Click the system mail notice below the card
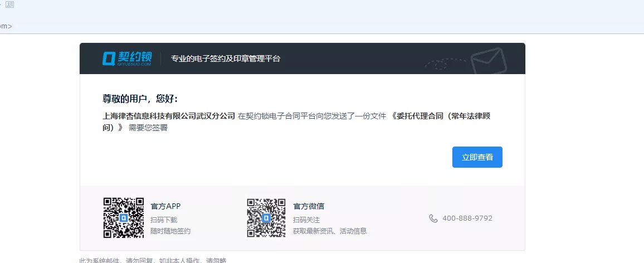Viewport: 644px width, 263px height. 153,260
